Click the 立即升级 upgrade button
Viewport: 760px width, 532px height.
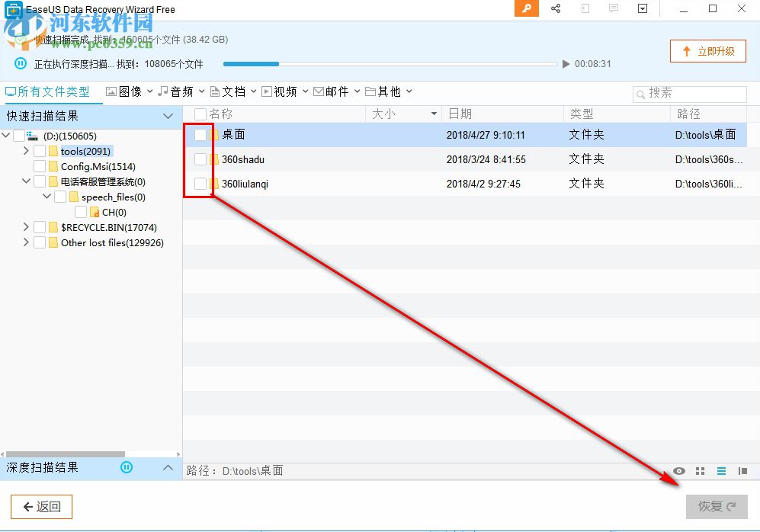707,51
